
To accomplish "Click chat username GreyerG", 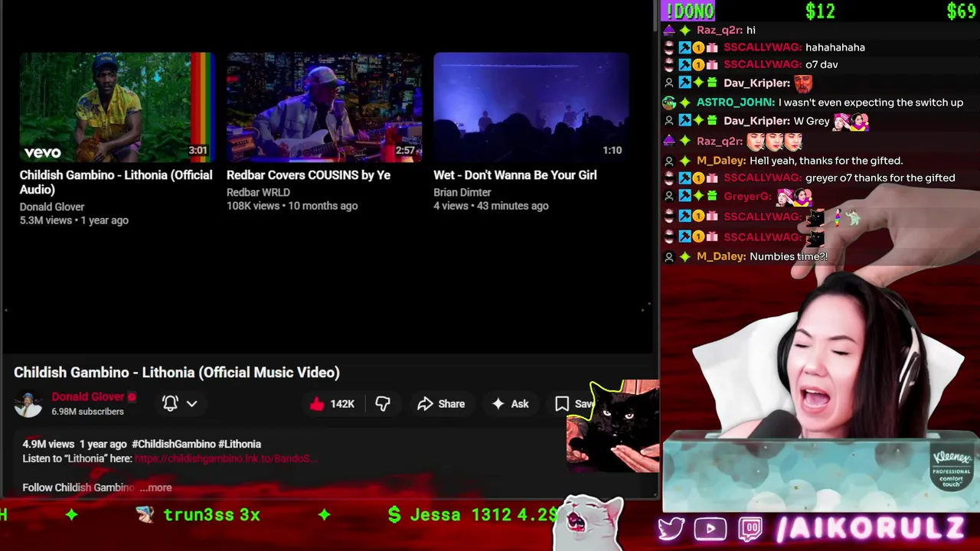I will [746, 196].
